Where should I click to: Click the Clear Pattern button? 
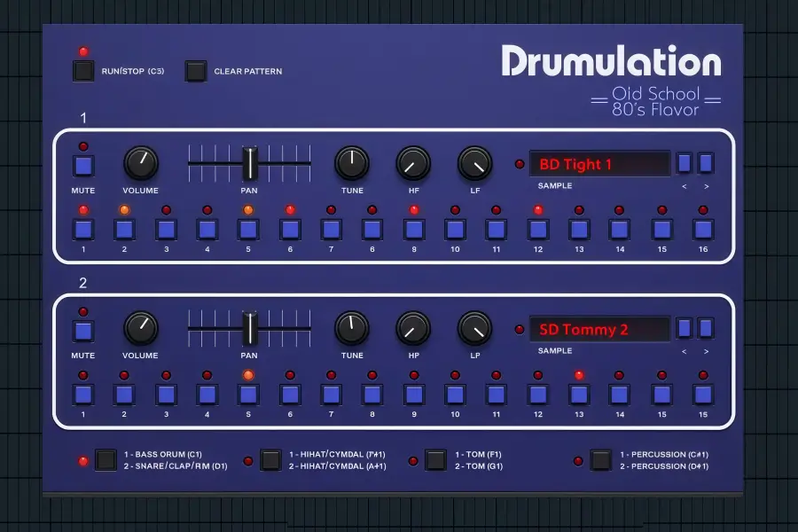point(196,71)
